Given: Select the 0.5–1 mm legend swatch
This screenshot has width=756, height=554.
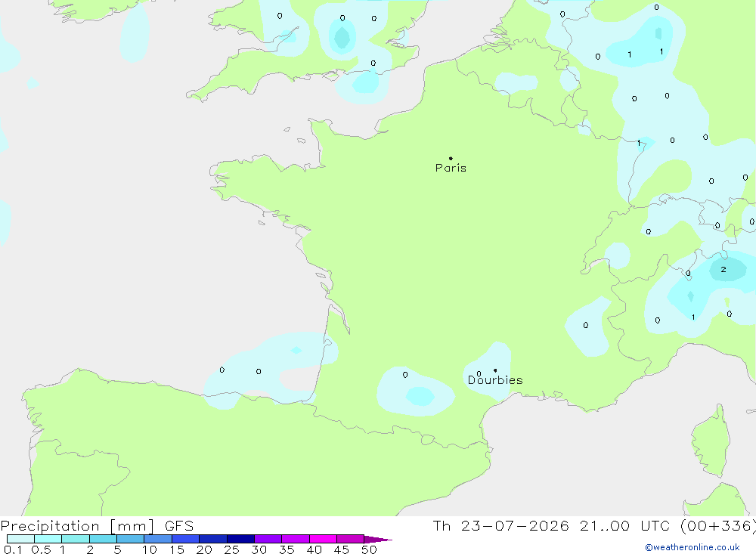Looking at the screenshot, I should pos(48,539).
